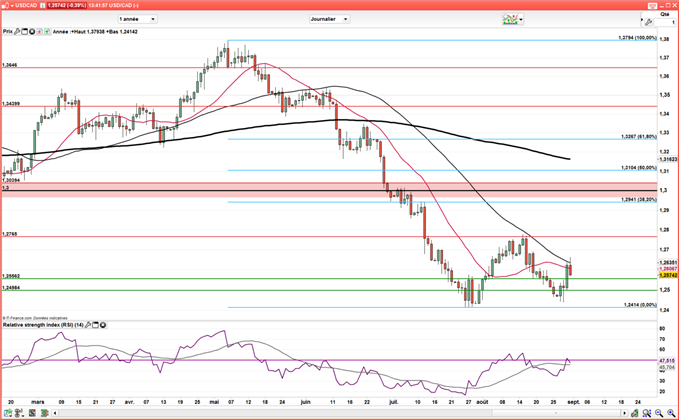Click the horizontal scrollbar thumb
This screenshot has width=679, height=420.
click(556, 413)
